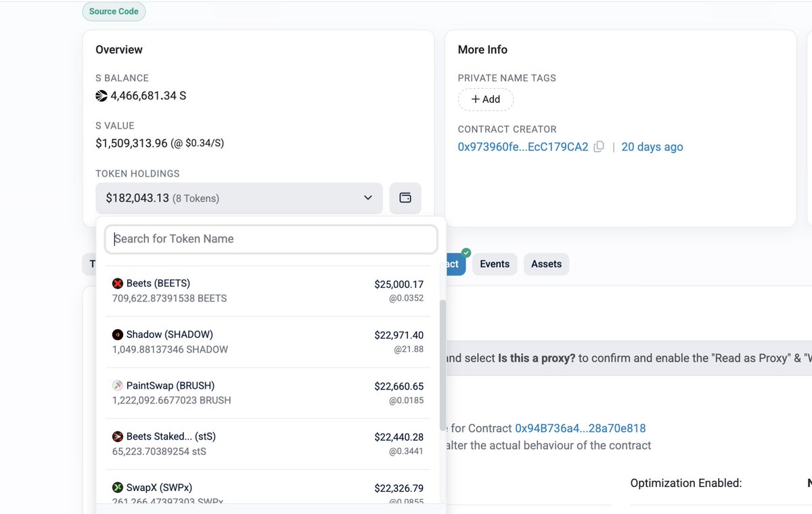812x514 pixels.
Task: Click the @0.0185 BRUSH price
Action: point(406,401)
